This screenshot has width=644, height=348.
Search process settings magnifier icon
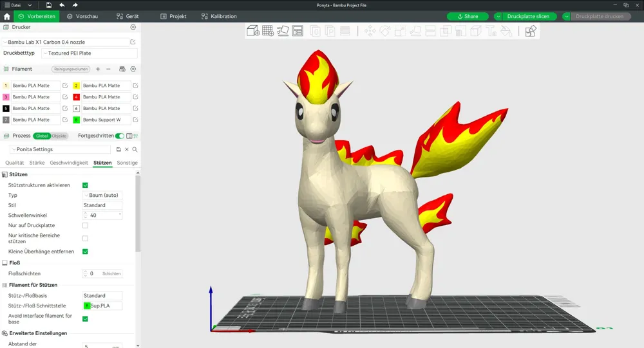coord(135,149)
